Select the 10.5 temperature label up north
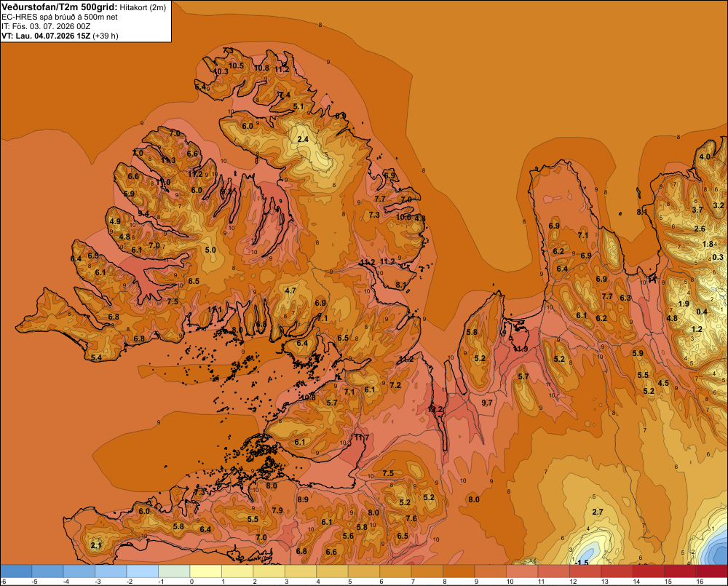 pyautogui.click(x=236, y=66)
